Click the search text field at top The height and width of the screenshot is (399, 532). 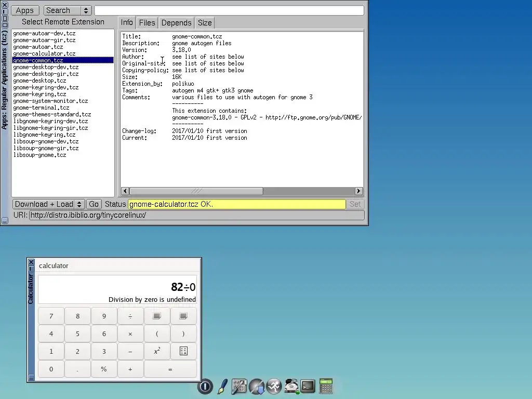pyautogui.click(x=229, y=10)
